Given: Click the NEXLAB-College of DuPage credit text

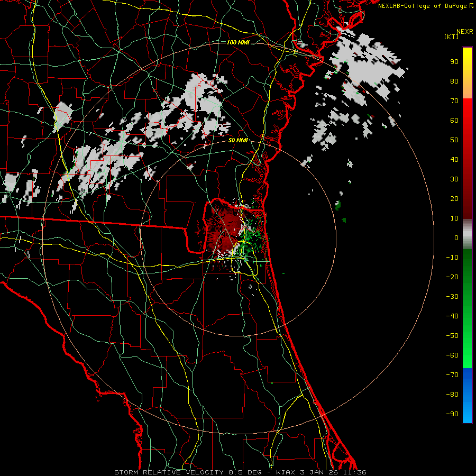Looking at the screenshot, I should (x=425, y=6).
